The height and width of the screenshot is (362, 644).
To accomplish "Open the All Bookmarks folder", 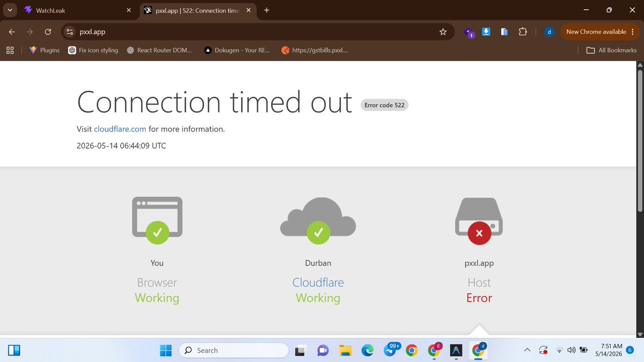I will pos(611,50).
